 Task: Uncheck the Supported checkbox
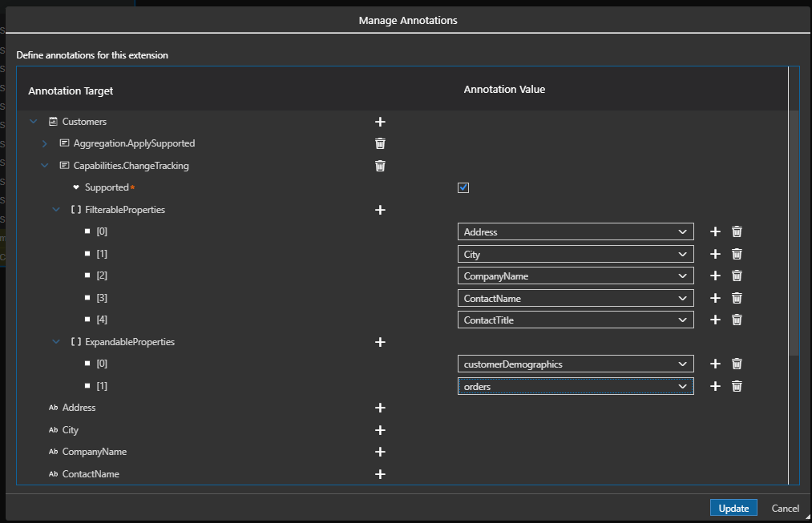coord(463,187)
